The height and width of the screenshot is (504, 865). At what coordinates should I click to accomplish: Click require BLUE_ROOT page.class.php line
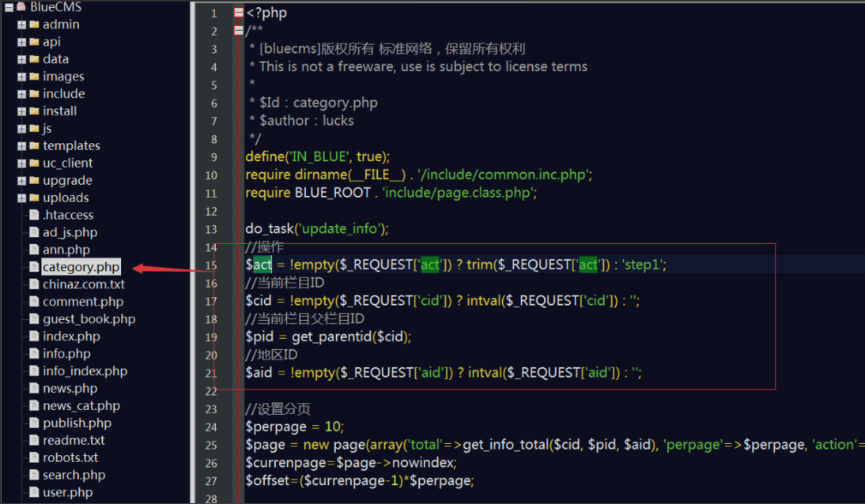pyautogui.click(x=391, y=193)
